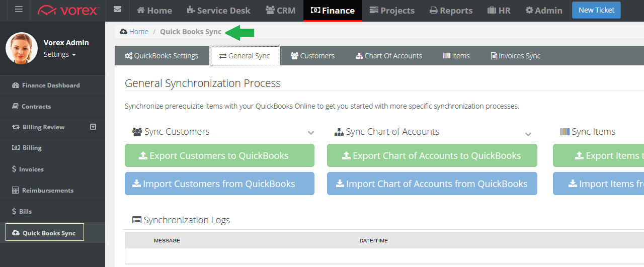This screenshot has height=267, width=644.
Task: Click Import Chart of Accounts from QuickBooks
Action: [432, 184]
